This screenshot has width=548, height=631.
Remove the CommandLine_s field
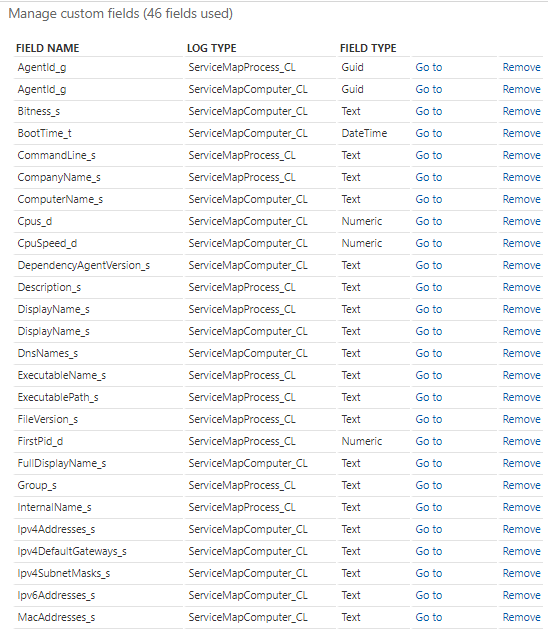(521, 155)
